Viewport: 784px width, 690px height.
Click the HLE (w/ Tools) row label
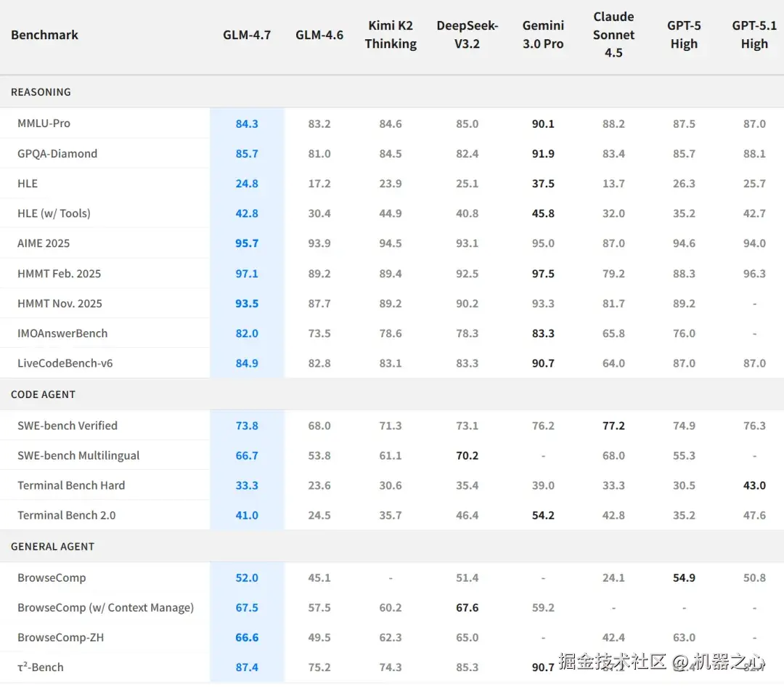(54, 214)
